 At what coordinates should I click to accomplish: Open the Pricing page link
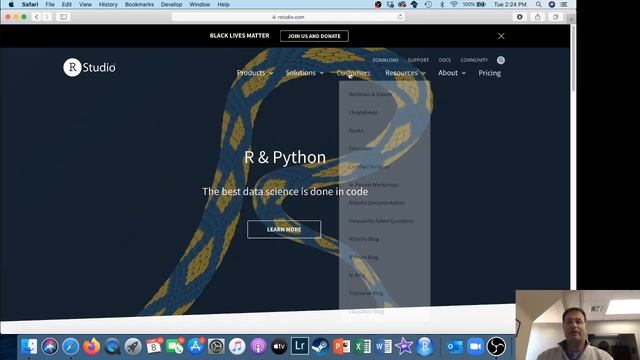pos(489,73)
